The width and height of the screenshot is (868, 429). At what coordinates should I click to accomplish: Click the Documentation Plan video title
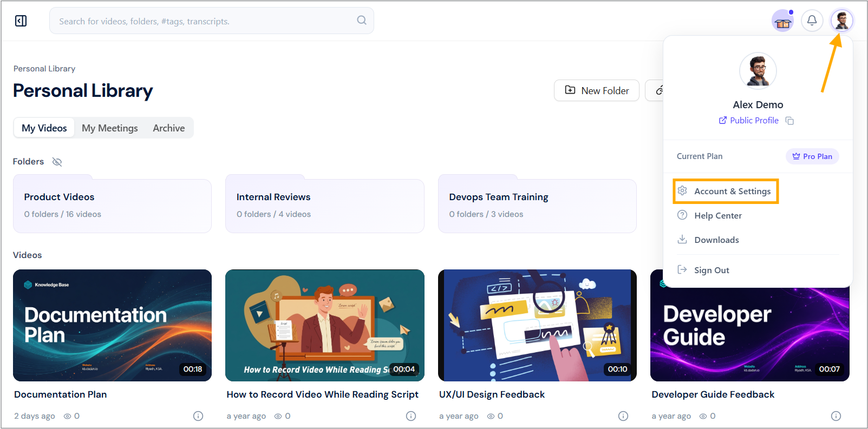pyautogui.click(x=61, y=394)
